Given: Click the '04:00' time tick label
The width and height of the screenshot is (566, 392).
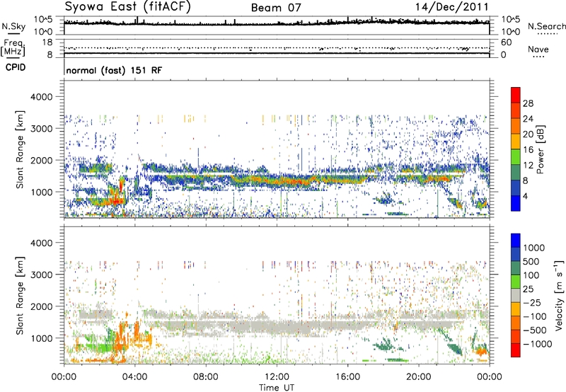Looking at the screenshot, I should (135, 377).
